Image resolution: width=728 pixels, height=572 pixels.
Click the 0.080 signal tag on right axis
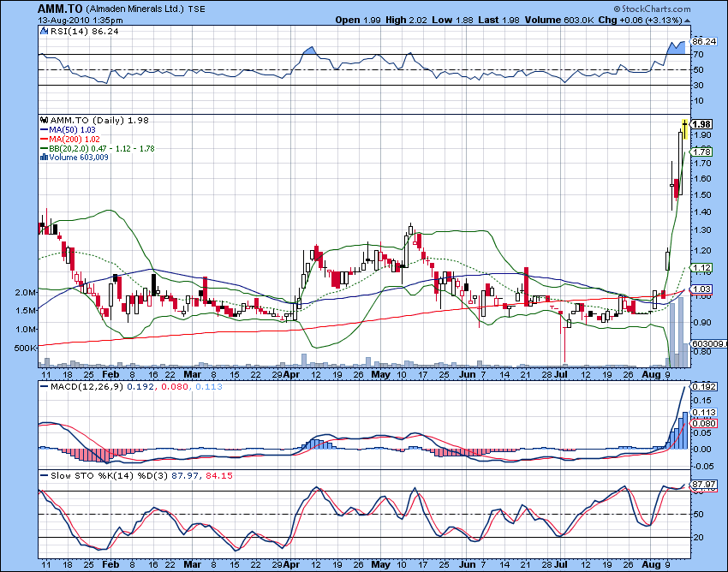pyautogui.click(x=704, y=423)
